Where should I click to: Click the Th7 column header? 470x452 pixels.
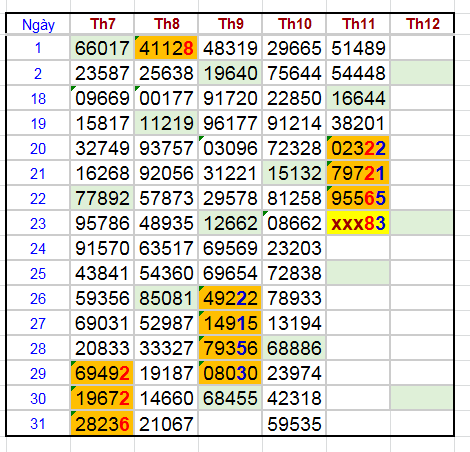point(102,24)
